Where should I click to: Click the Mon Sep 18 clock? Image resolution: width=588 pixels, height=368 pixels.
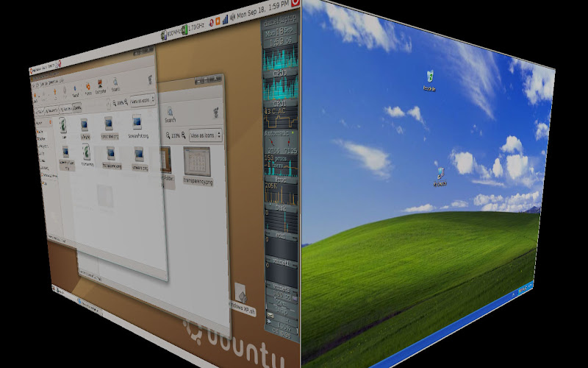(262, 10)
